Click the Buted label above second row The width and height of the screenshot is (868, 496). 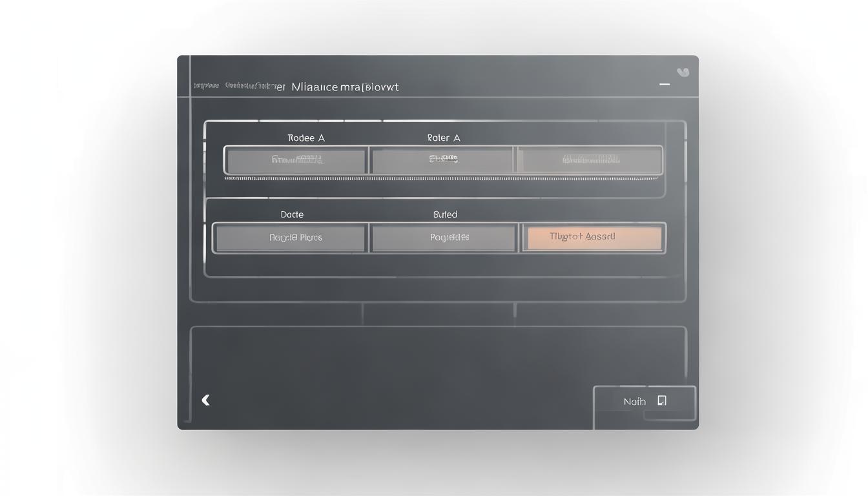point(445,214)
